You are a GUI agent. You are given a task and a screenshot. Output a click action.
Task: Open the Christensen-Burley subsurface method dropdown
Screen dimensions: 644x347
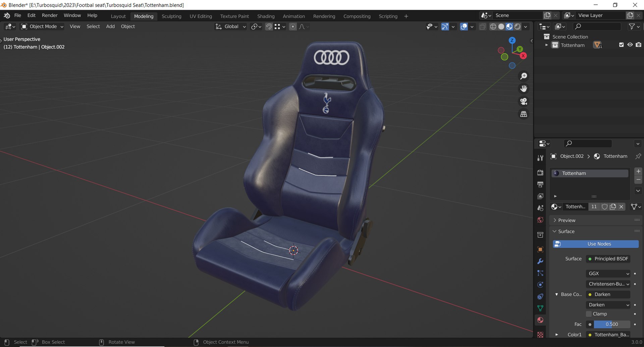[x=608, y=284]
